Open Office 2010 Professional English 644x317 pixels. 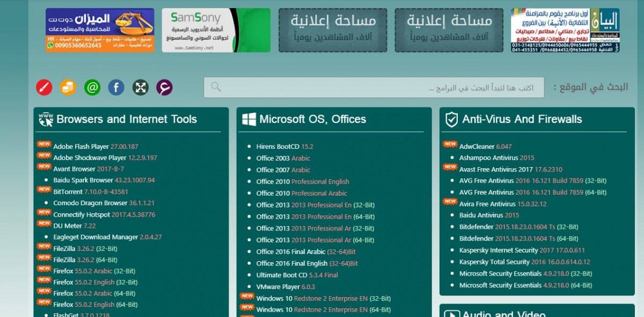pyautogui.click(x=303, y=182)
